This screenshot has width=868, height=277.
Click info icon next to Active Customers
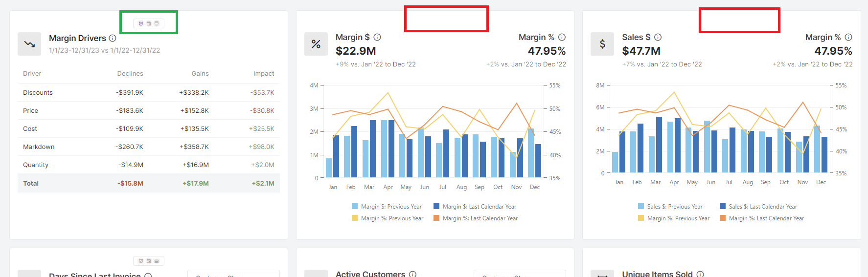pyautogui.click(x=412, y=274)
